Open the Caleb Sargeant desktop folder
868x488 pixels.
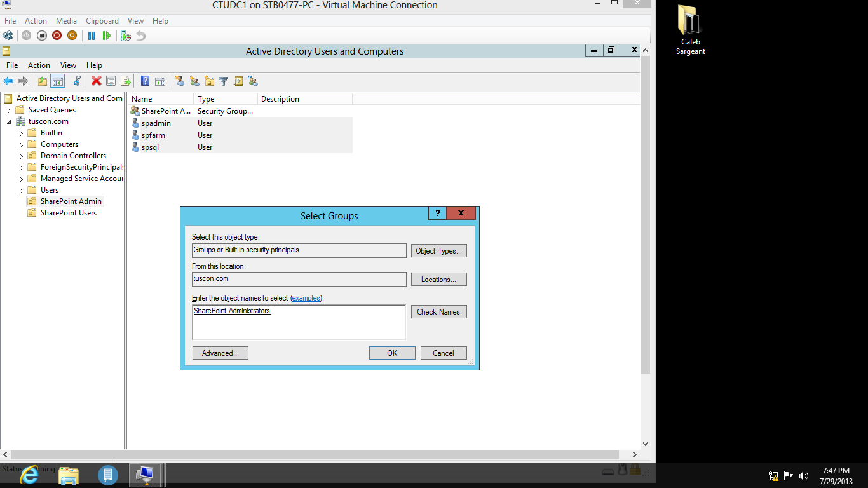coord(690,30)
